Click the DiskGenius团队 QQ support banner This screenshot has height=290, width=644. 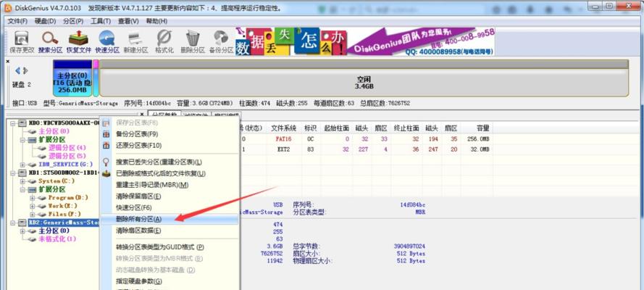[x=421, y=41]
